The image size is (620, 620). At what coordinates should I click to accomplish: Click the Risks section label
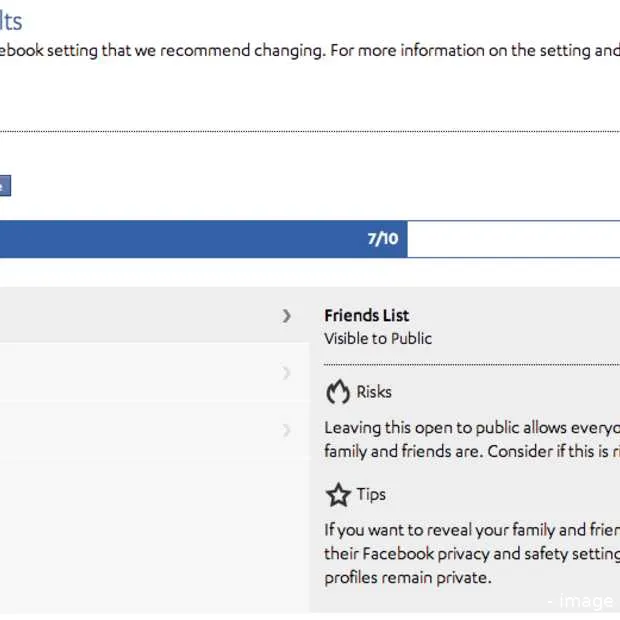coord(374,392)
